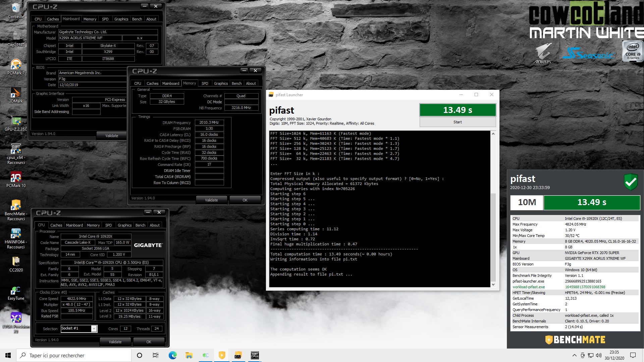Open Graphics tab in Memory CPU-Z window
This screenshot has height=362, width=644.
tap(221, 83)
